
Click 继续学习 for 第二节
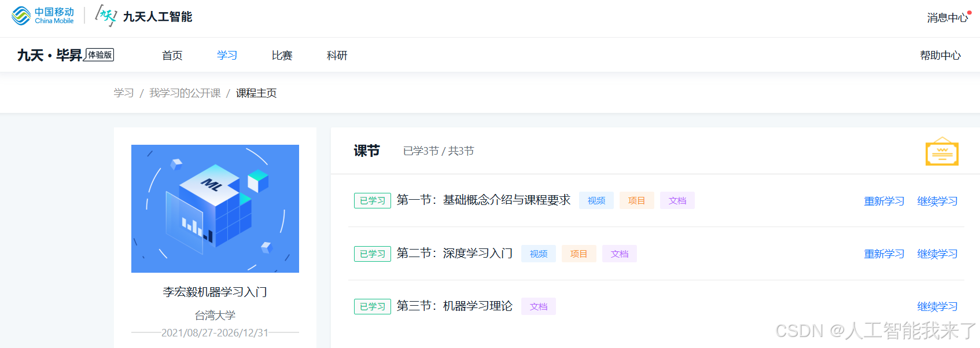pyautogui.click(x=937, y=254)
